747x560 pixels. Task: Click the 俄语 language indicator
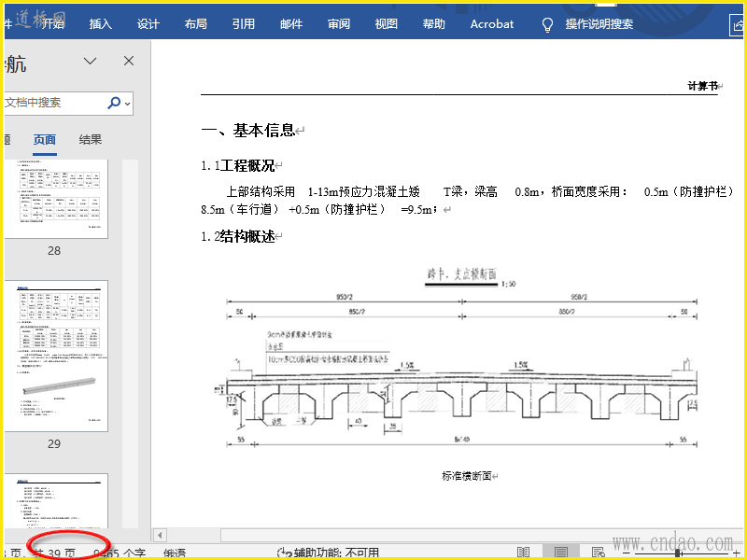(175, 553)
